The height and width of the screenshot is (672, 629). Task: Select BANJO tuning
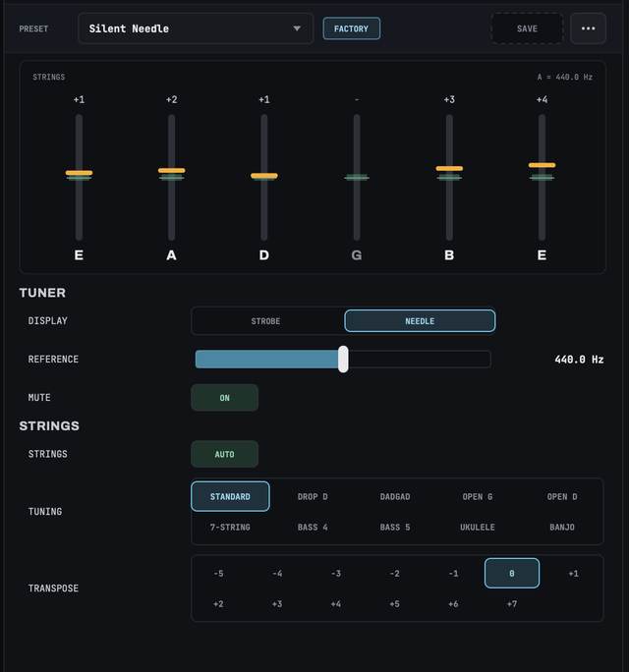pyautogui.click(x=562, y=528)
